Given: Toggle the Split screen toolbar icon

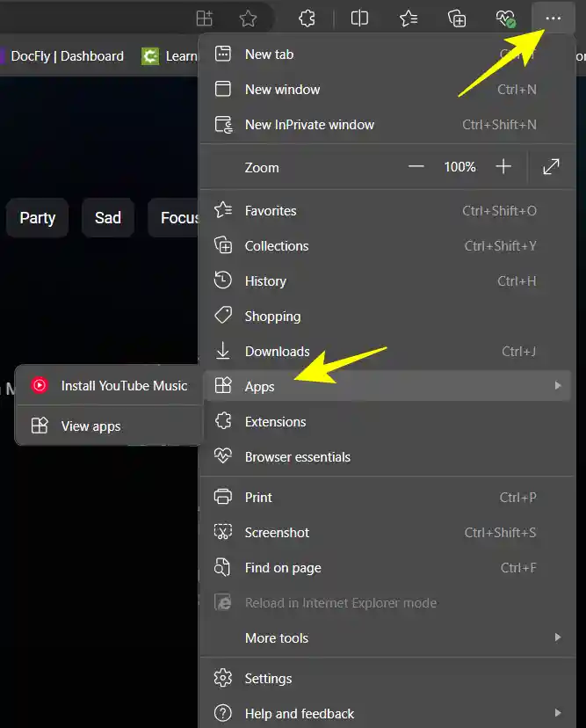Looking at the screenshot, I should pyautogui.click(x=359, y=18).
